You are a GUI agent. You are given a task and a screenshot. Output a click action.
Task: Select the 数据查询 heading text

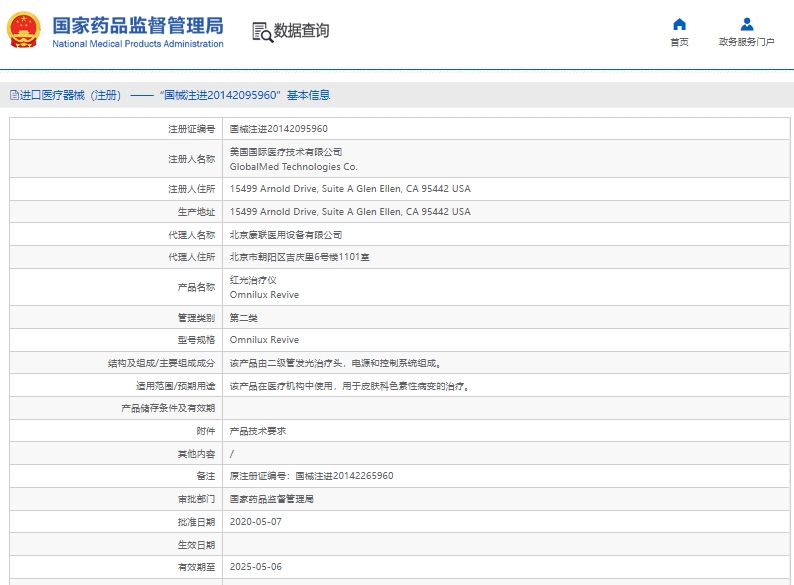(301, 31)
